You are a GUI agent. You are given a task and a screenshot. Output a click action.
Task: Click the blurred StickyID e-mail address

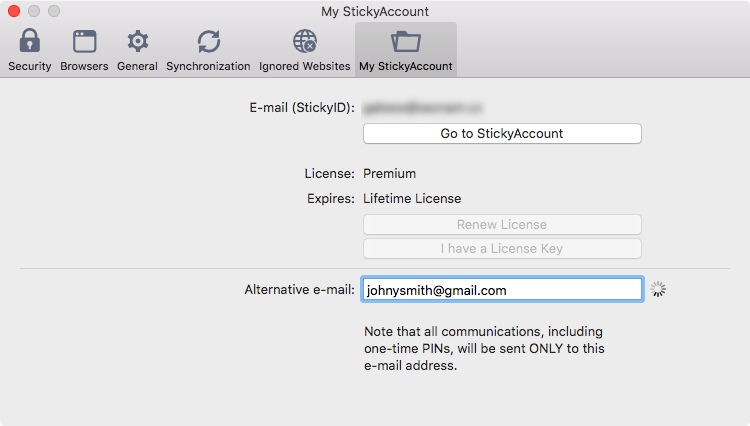pyautogui.click(x=423, y=108)
